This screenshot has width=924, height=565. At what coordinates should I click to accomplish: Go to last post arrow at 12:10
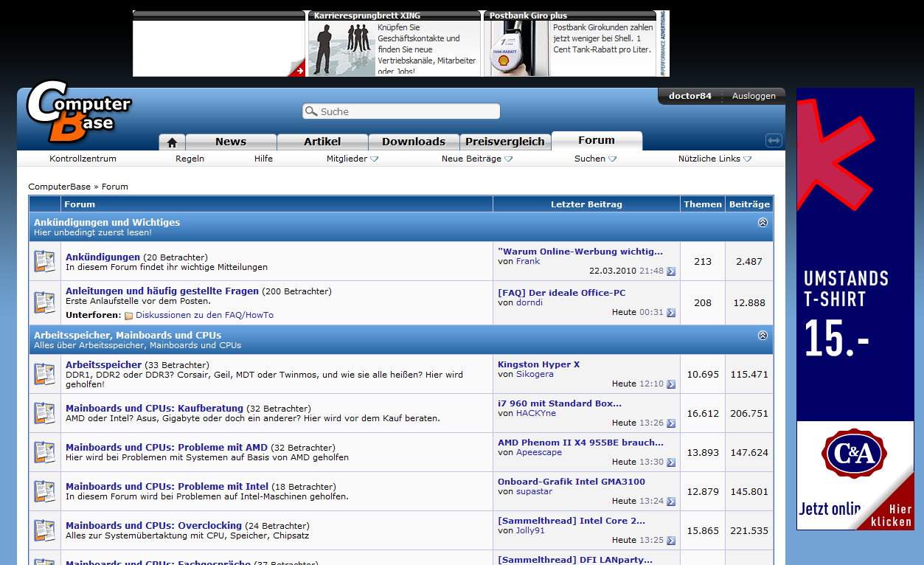pyautogui.click(x=671, y=384)
